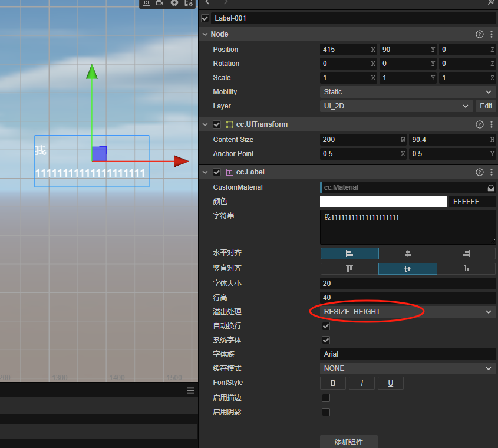Click CustomMaterial asset picker icon
This screenshot has width=498, height=448.
(x=491, y=188)
